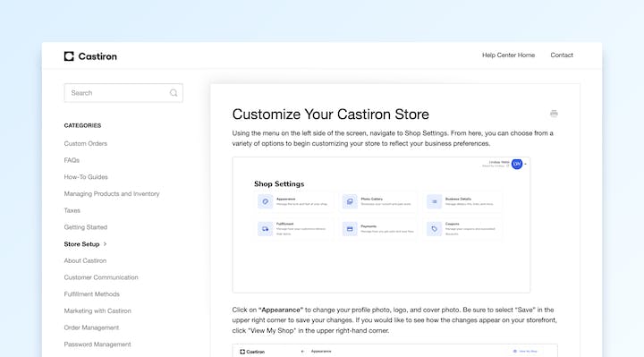The width and height of the screenshot is (644, 357).
Task: Open the avatar dropdown arrow
Action: coord(525,164)
